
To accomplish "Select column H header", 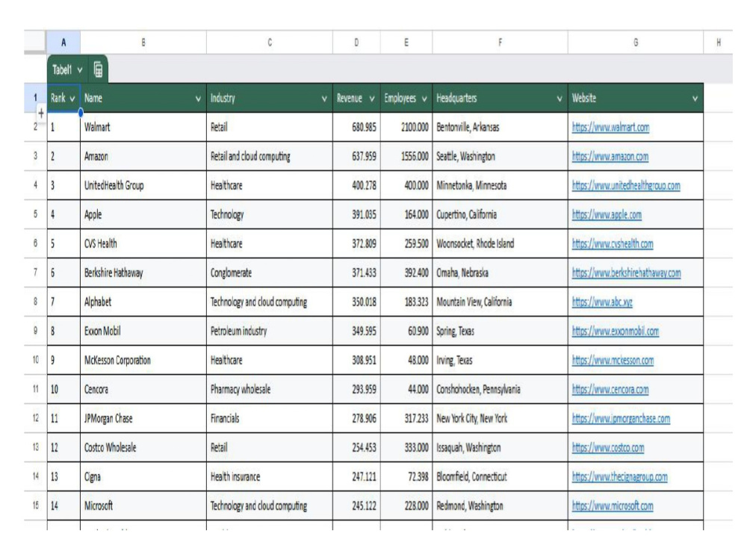I will pyautogui.click(x=718, y=43).
